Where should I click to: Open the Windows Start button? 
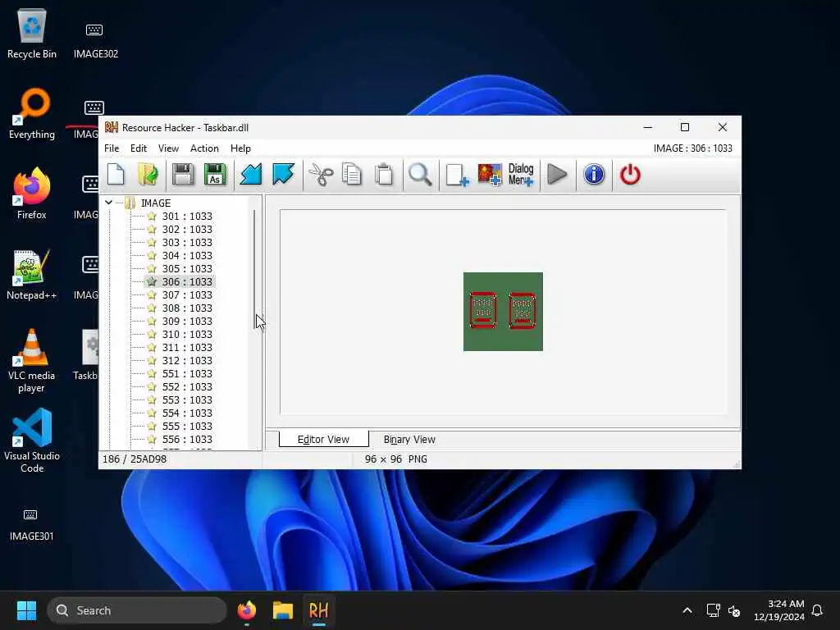pos(26,610)
